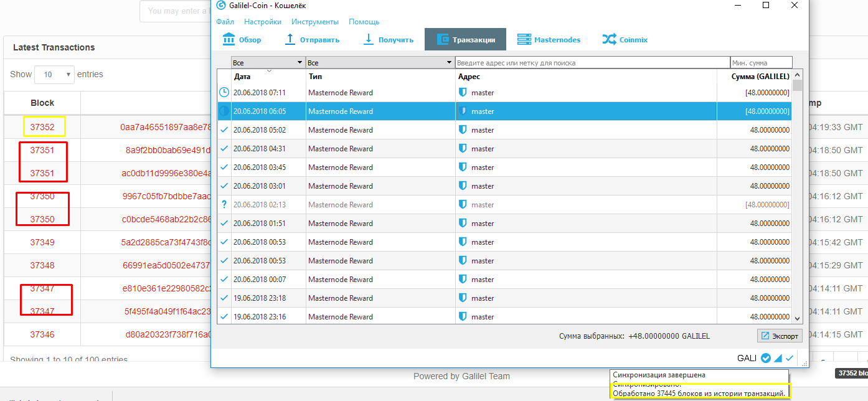The height and width of the screenshot is (401, 868).
Task: Click confirmed checkmark on 04:31 transaction
Action: pos(224,149)
